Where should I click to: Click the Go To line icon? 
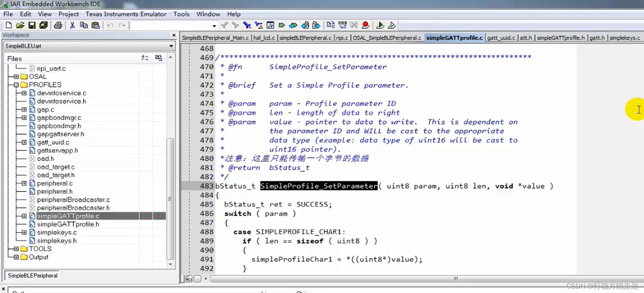coord(270,25)
